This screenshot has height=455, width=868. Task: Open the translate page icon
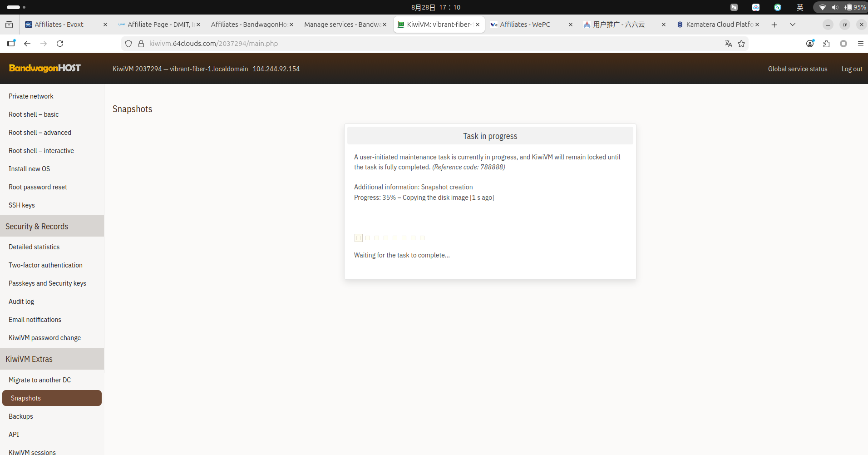729,44
